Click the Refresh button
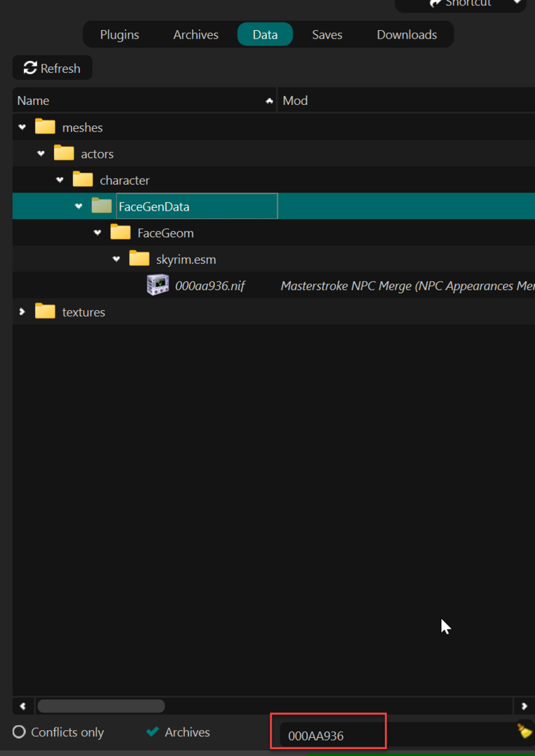Viewport: 535px width, 756px height. [x=52, y=68]
